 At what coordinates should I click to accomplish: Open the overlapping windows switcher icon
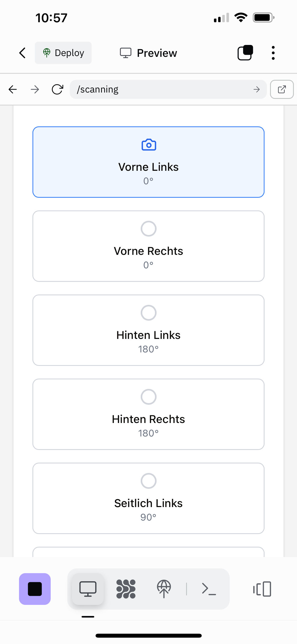245,53
